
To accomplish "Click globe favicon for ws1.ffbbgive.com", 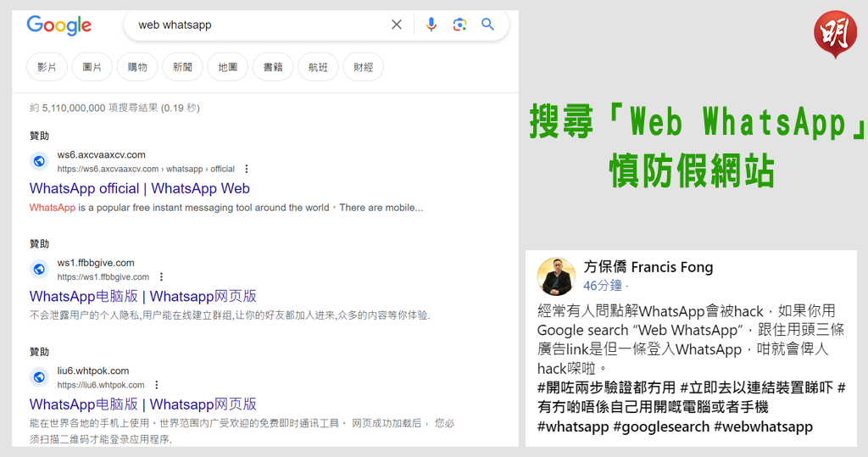I will [x=39, y=270].
